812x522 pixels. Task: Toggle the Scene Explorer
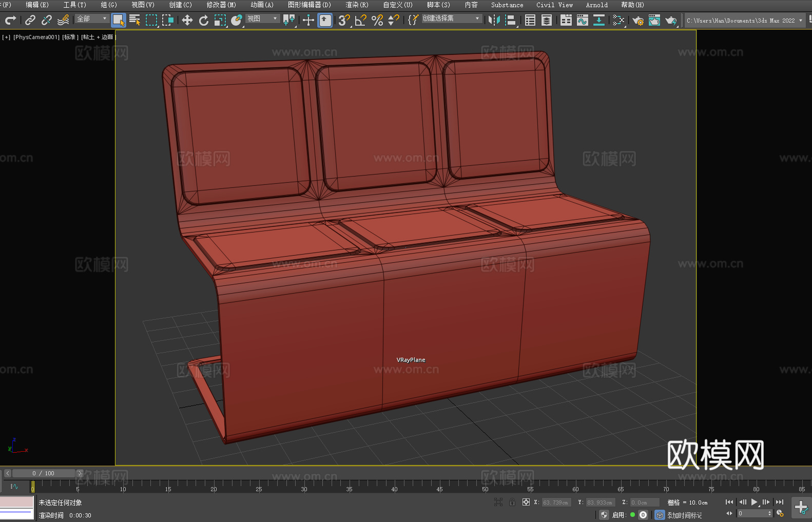530,20
